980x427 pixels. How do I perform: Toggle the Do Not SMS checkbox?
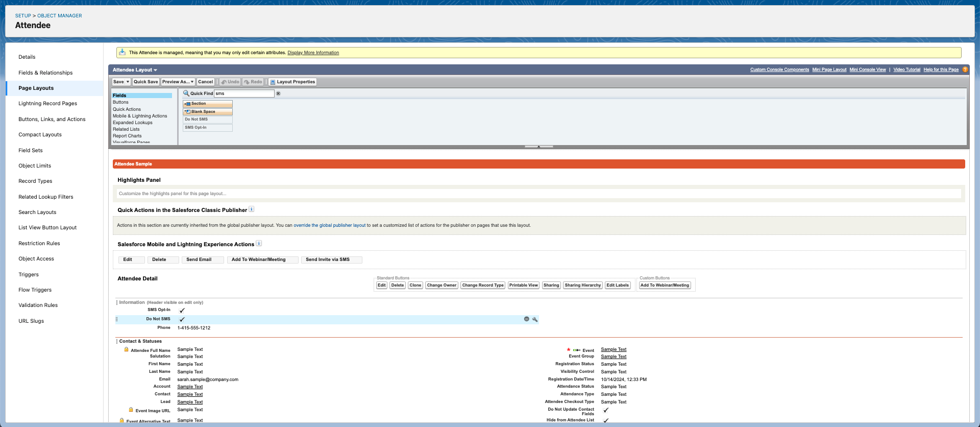click(182, 319)
